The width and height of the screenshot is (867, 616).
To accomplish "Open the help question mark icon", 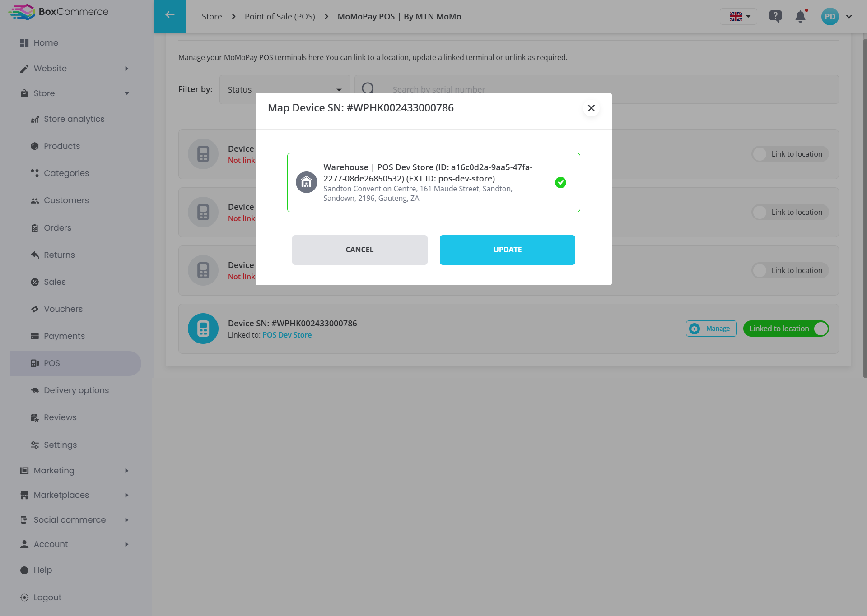I will click(x=775, y=16).
